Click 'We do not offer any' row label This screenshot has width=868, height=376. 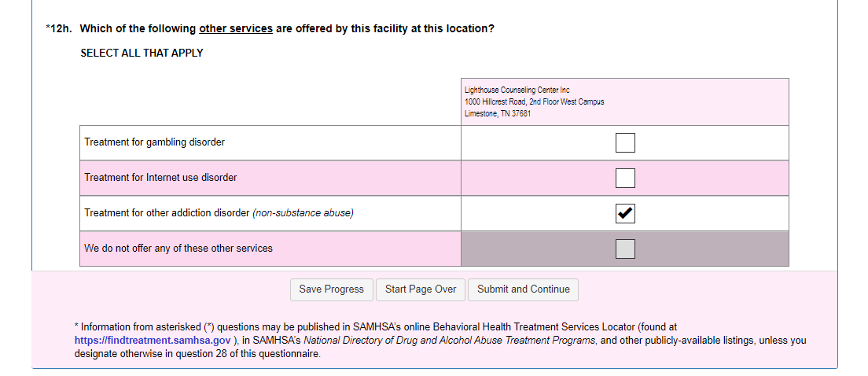pyautogui.click(x=178, y=249)
